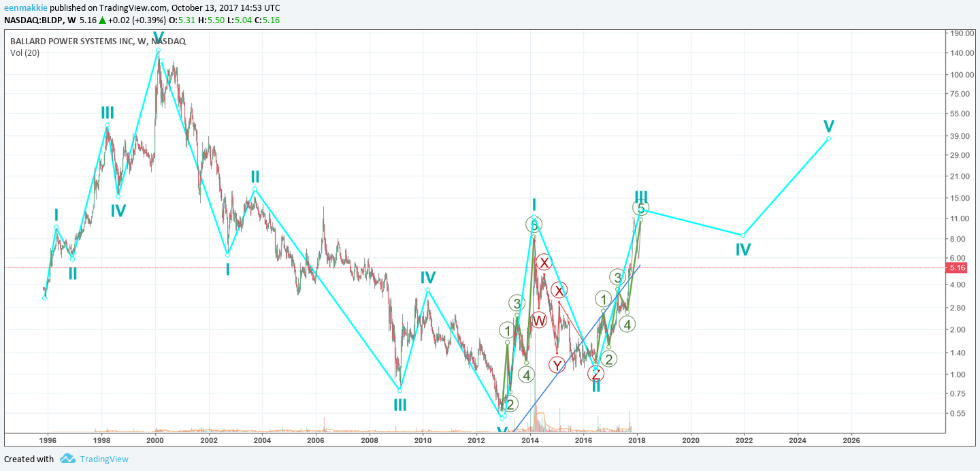This screenshot has width=980, height=471.
Task: Open the TradingView link beside the logo
Action: point(104,459)
